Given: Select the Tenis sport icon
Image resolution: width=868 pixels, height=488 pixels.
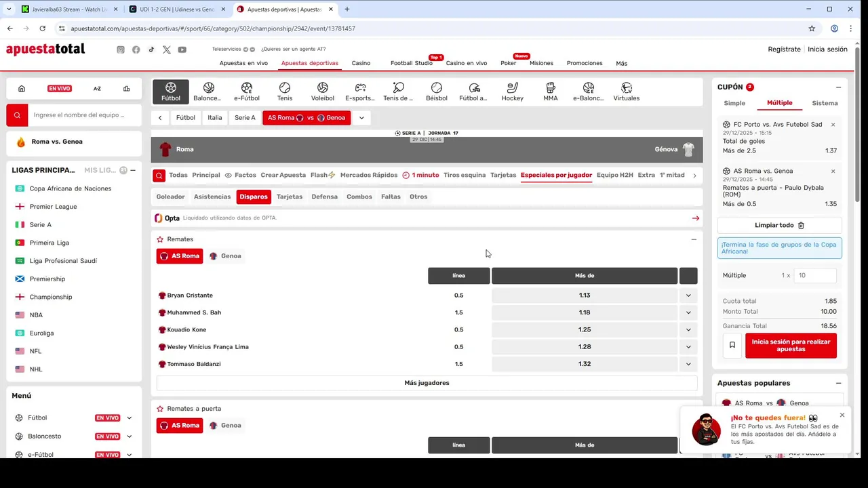Looking at the screenshot, I should click(x=285, y=91).
